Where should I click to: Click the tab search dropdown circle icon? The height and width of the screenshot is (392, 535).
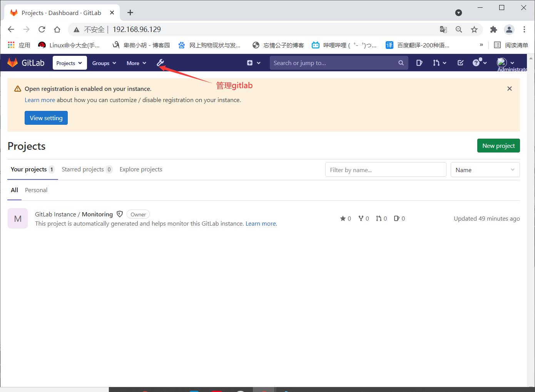(x=458, y=13)
